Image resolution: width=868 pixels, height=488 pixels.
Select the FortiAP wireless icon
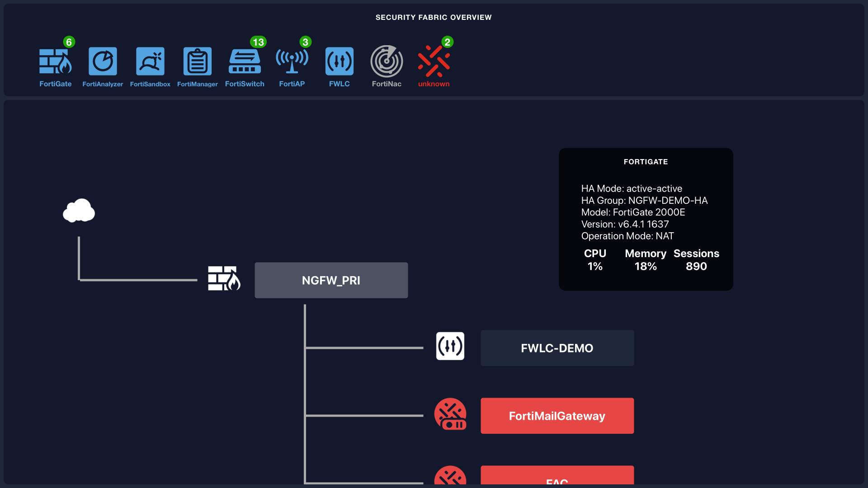pos(292,61)
